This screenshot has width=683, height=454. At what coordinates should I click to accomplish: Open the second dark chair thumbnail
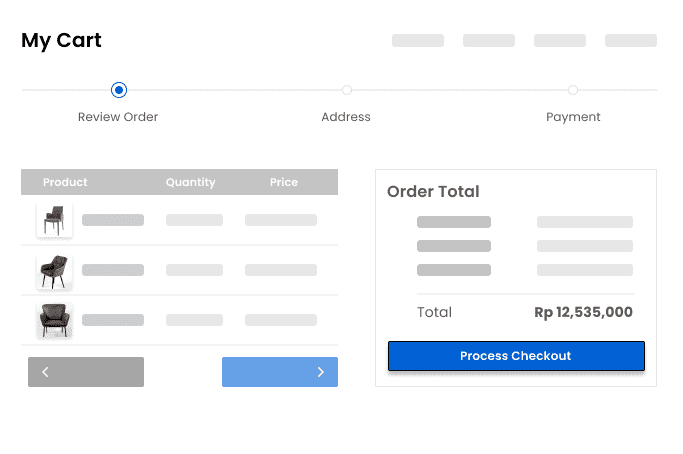[54, 270]
